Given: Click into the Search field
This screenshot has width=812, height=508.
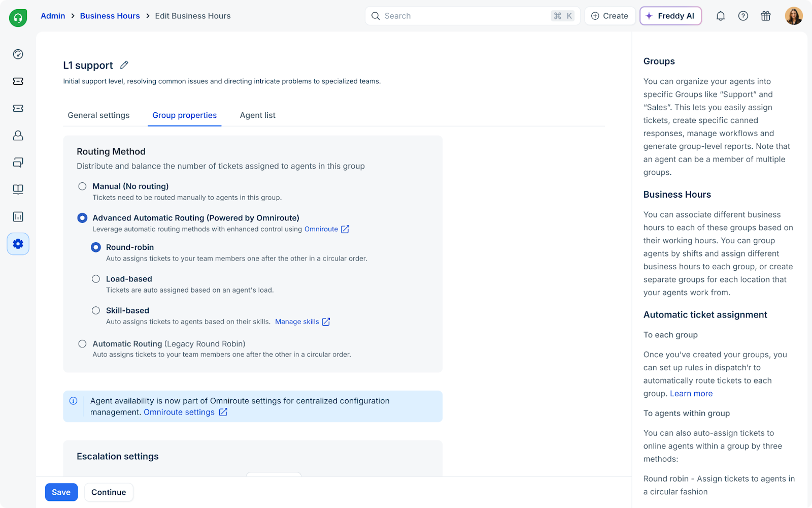Looking at the screenshot, I should pyautogui.click(x=472, y=16).
